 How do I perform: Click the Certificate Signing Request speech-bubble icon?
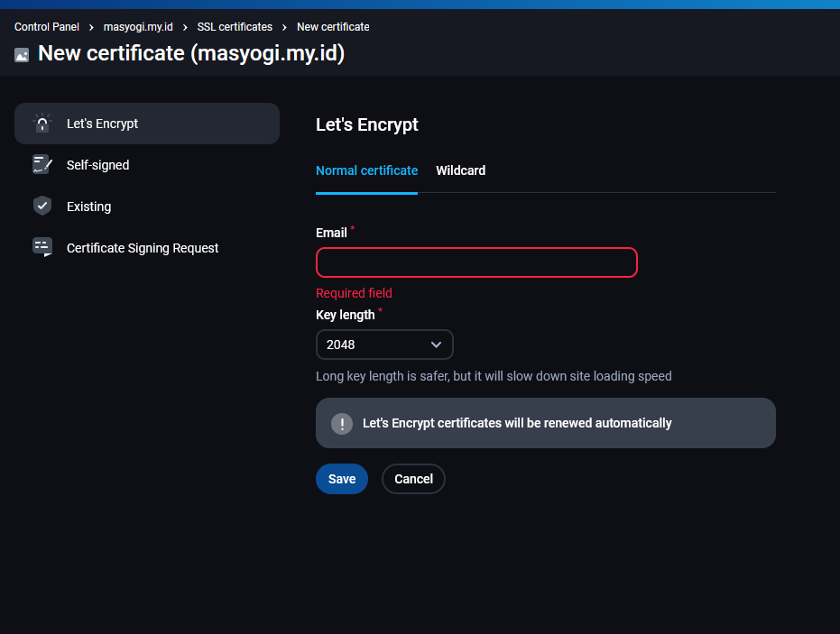pyautogui.click(x=42, y=248)
